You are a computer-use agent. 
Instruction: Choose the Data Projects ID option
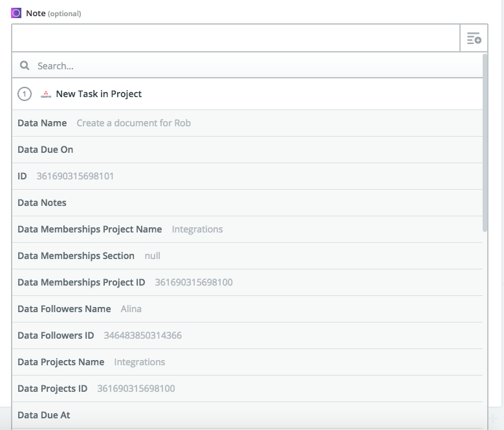[x=248, y=389]
